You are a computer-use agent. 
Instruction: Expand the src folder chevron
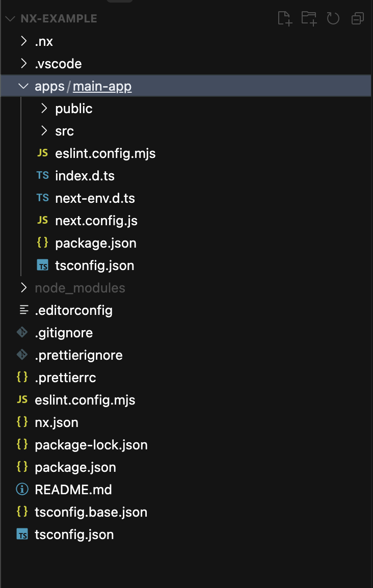(44, 131)
